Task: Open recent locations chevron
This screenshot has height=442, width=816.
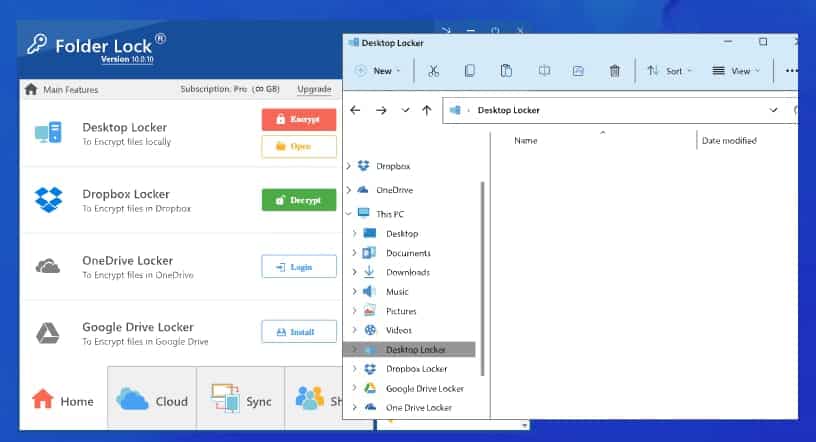Action: [405, 110]
